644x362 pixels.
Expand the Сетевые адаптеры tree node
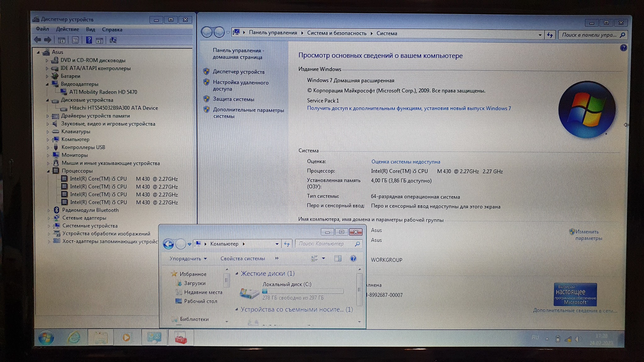tap(49, 218)
